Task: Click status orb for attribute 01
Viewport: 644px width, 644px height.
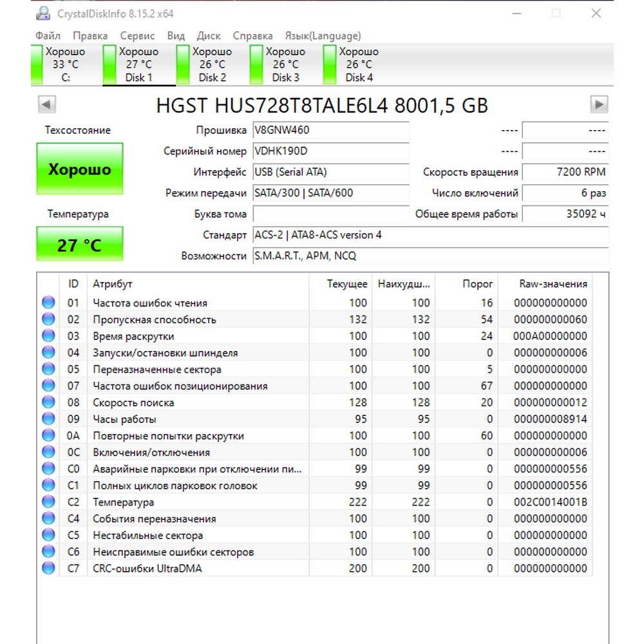Action: click(x=48, y=302)
